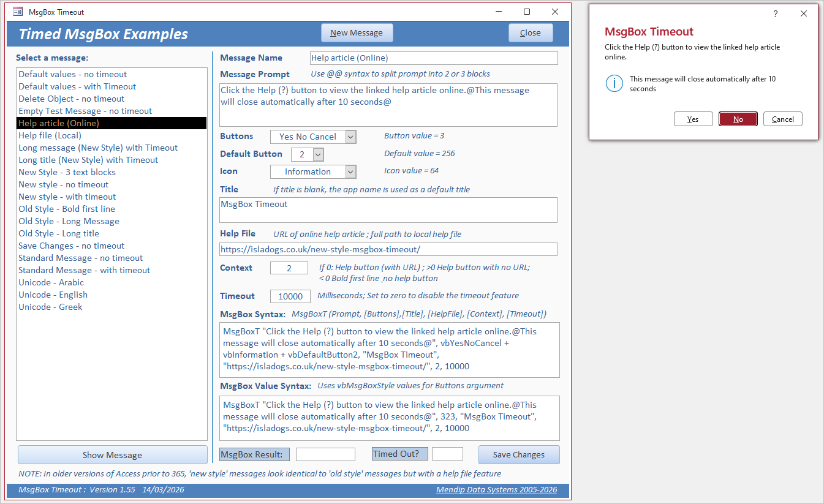Click the Close button in the blue header
824x504 pixels.
[531, 33]
